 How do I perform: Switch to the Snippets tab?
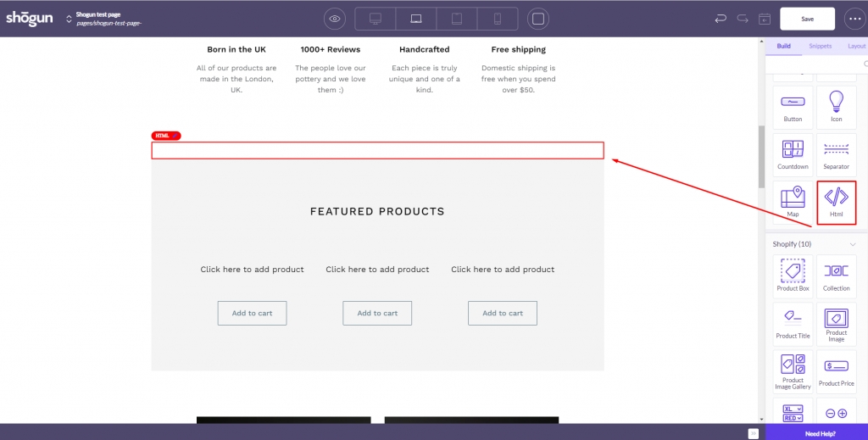[x=820, y=46]
